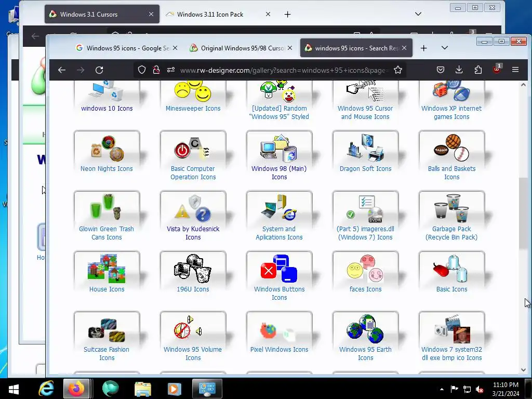The image size is (532, 399).
Task: Select Windows 3.11 Icon Pack tab behind
Action: pyautogui.click(x=217, y=14)
